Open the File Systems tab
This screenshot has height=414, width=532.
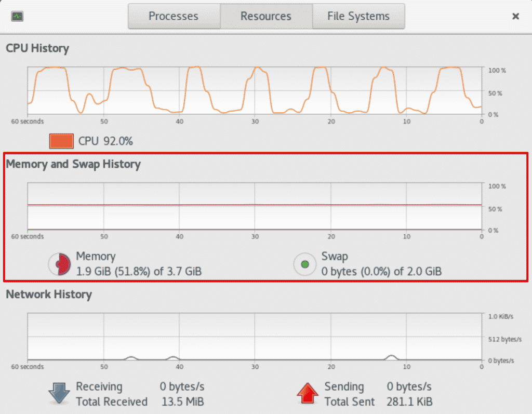point(358,16)
